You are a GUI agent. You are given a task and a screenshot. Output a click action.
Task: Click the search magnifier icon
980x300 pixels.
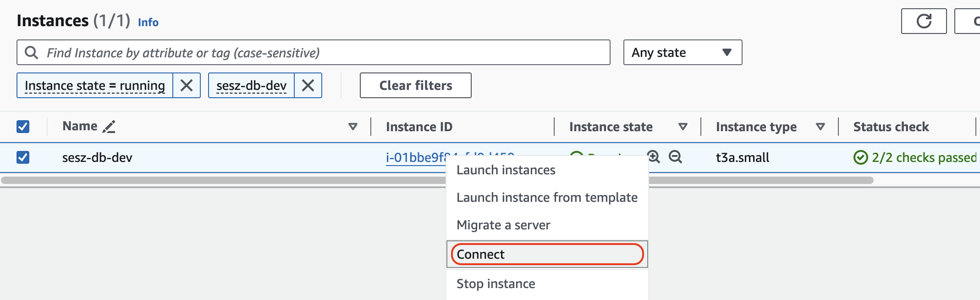pos(31,53)
